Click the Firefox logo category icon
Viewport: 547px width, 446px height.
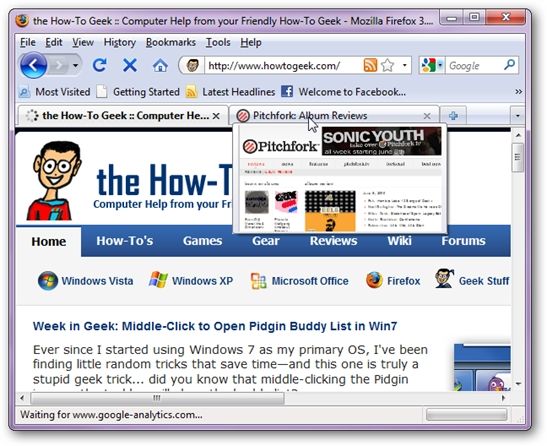[x=374, y=280]
